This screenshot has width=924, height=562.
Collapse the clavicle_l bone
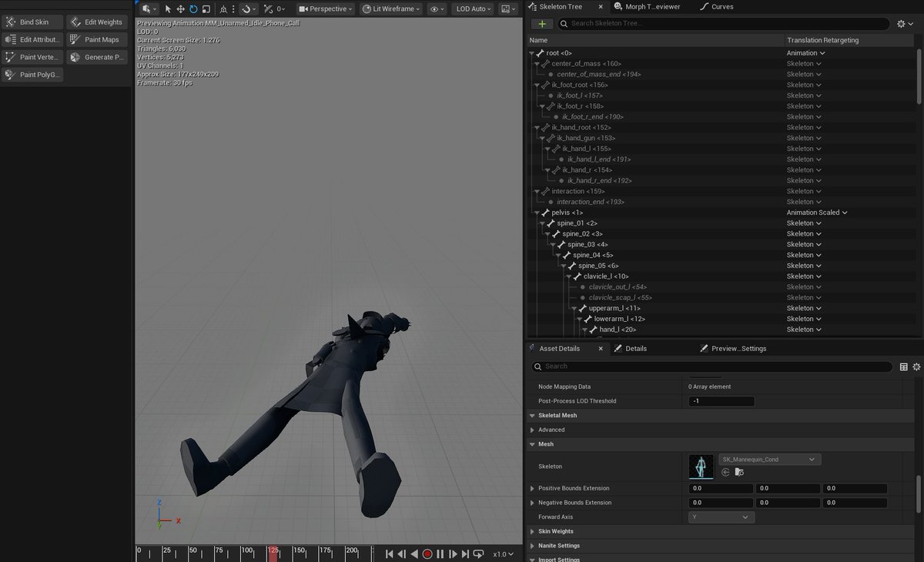click(569, 276)
